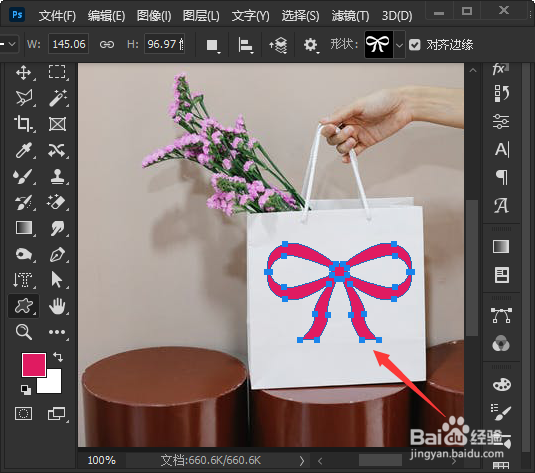Open the Paragraph panel

click(502, 177)
